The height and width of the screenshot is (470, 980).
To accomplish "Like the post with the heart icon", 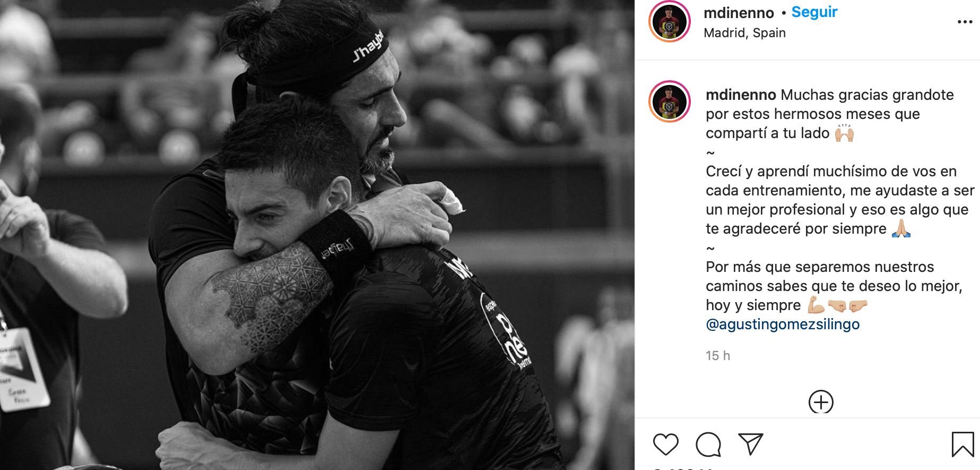I will click(665, 445).
